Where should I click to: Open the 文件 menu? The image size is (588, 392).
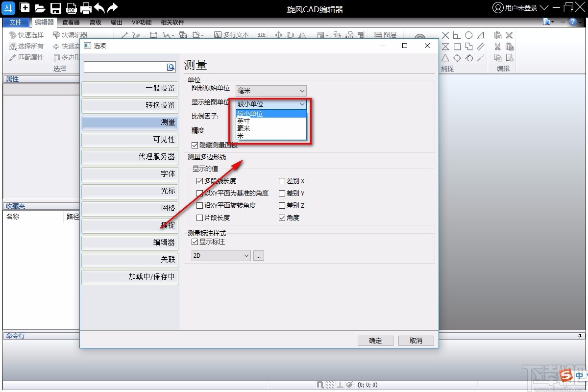tap(16, 22)
